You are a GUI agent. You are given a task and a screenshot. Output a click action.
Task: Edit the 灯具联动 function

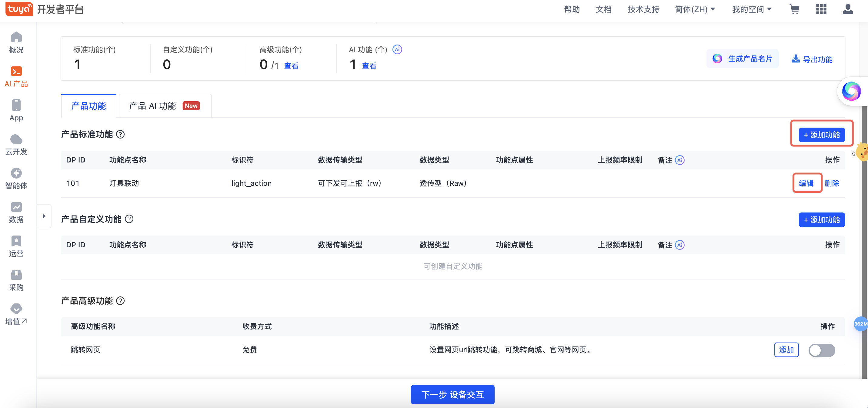(x=806, y=183)
